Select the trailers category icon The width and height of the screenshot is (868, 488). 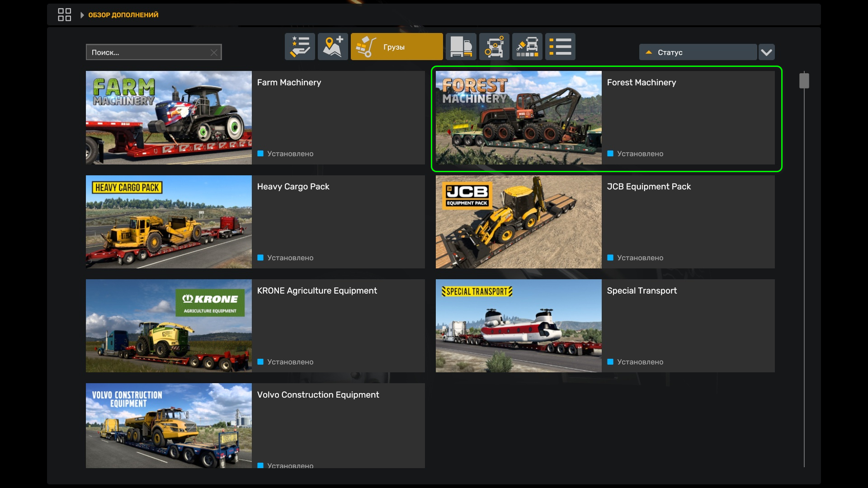461,47
